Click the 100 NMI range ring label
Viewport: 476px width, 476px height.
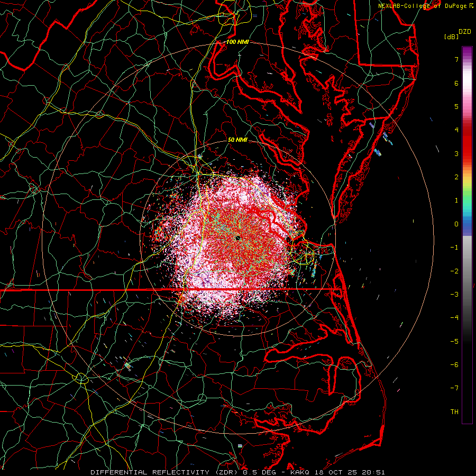pos(237,42)
